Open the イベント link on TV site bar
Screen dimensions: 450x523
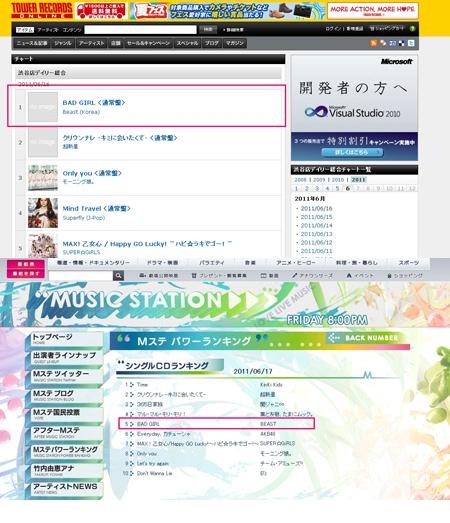pyautogui.click(x=360, y=276)
